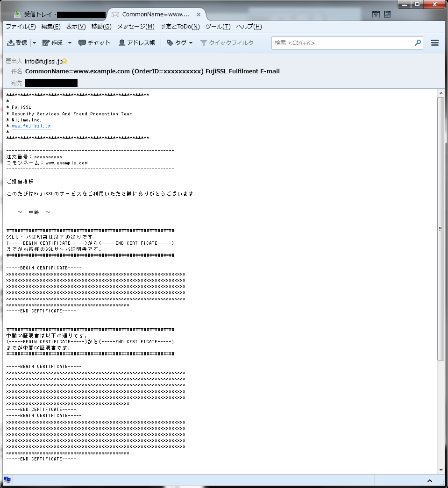Click the thank-you line 'このたびはFujiSSLのサービスを…'
The height and width of the screenshot is (488, 448).
(x=102, y=194)
